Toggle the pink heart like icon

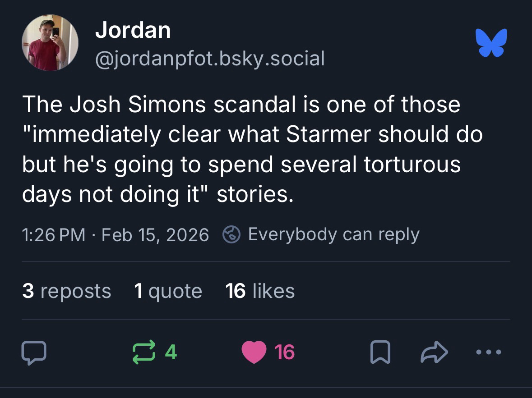tap(254, 352)
